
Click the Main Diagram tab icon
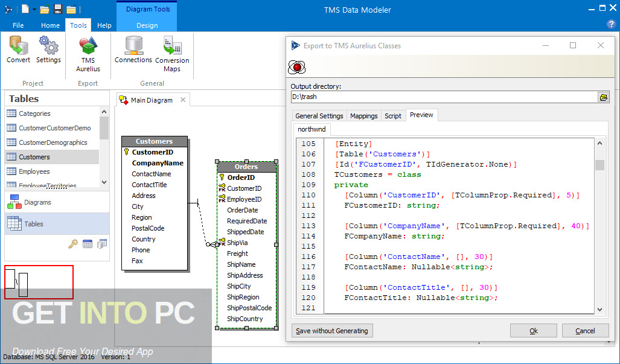coord(124,100)
